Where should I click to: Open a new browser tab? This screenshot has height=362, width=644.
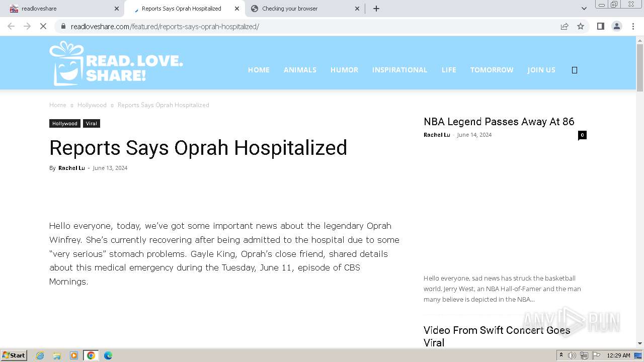coord(376,9)
